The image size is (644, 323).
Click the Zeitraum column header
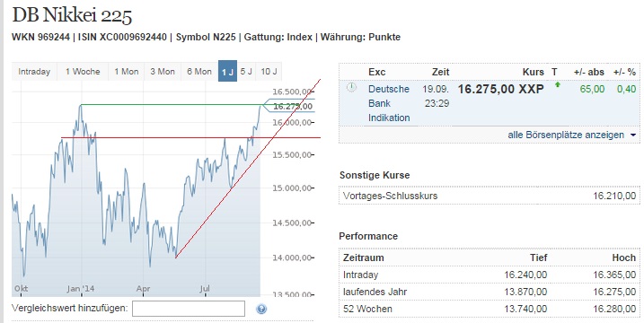pyautogui.click(x=364, y=258)
